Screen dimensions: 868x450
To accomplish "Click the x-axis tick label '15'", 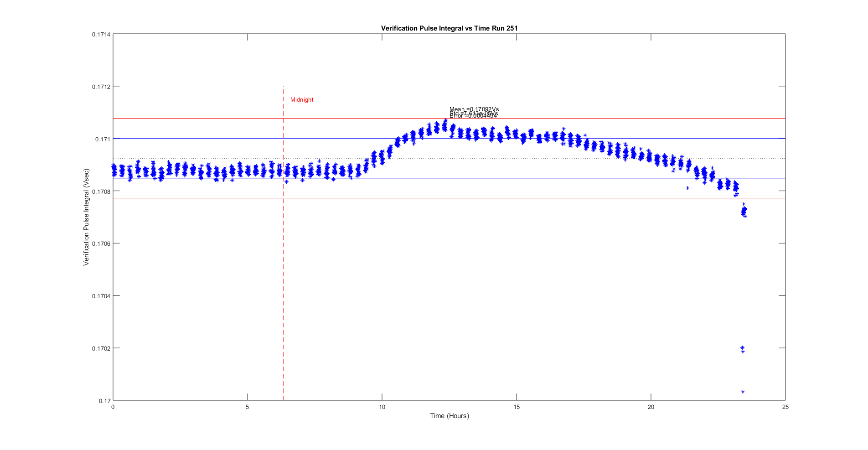I will coord(516,407).
